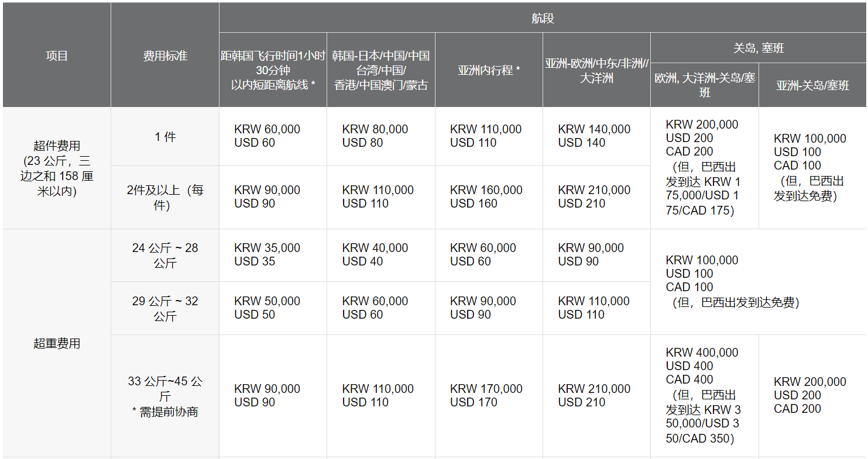The width and height of the screenshot is (868, 459).
Task: Click the 费用标准 column header
Action: point(165,56)
